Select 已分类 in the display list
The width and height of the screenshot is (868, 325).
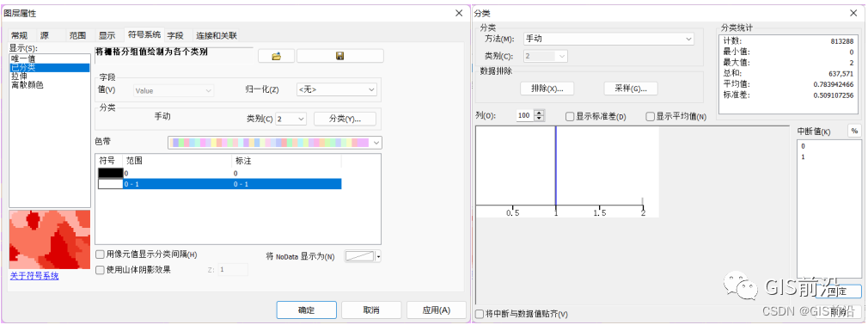[50, 68]
